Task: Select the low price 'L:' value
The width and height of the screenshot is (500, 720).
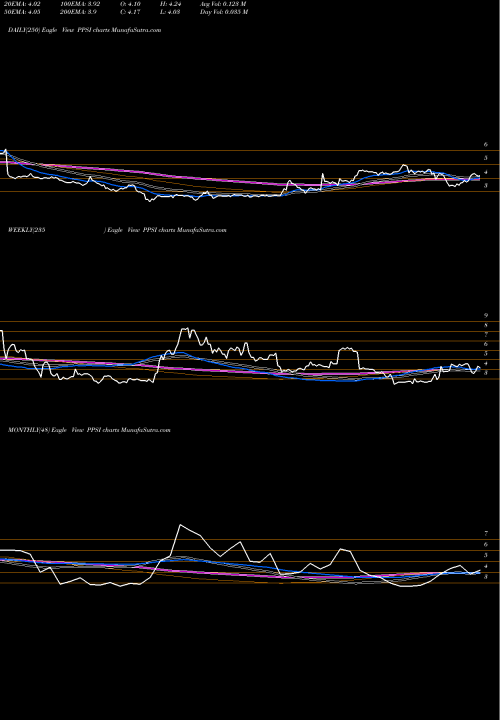Action: point(170,12)
